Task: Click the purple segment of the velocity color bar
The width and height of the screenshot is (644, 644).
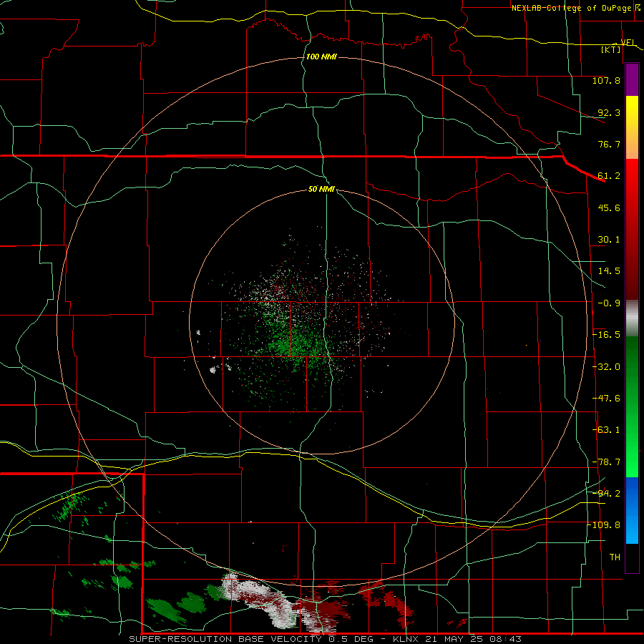Action: pyautogui.click(x=632, y=80)
